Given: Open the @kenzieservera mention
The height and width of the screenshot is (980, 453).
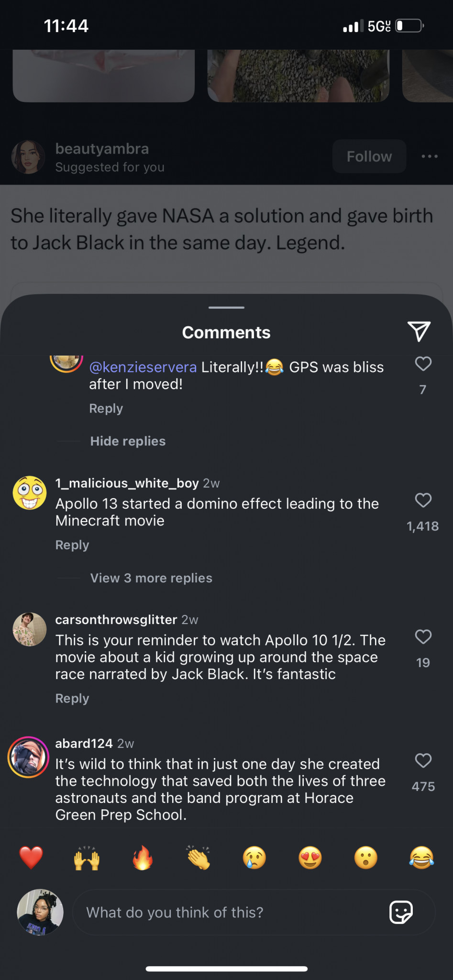Looking at the screenshot, I should pos(143,367).
